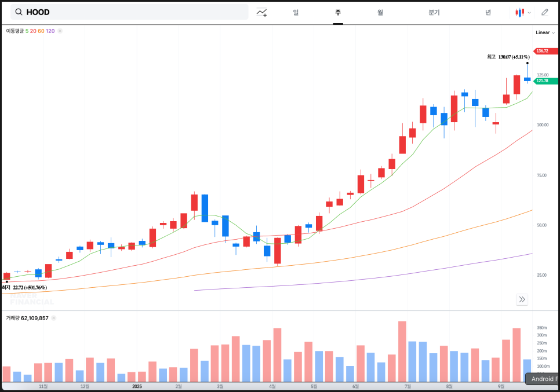Click the 2025 date axis label
This screenshot has height=392, width=560.
point(137,386)
